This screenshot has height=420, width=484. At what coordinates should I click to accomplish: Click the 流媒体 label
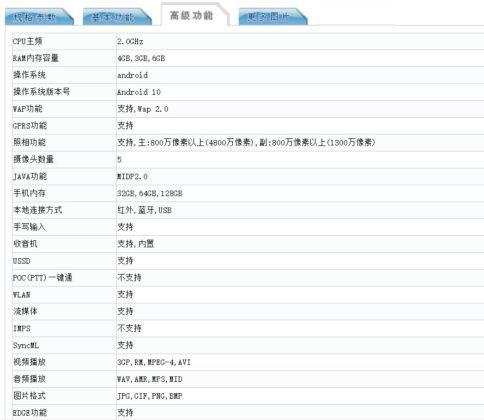tap(25, 311)
